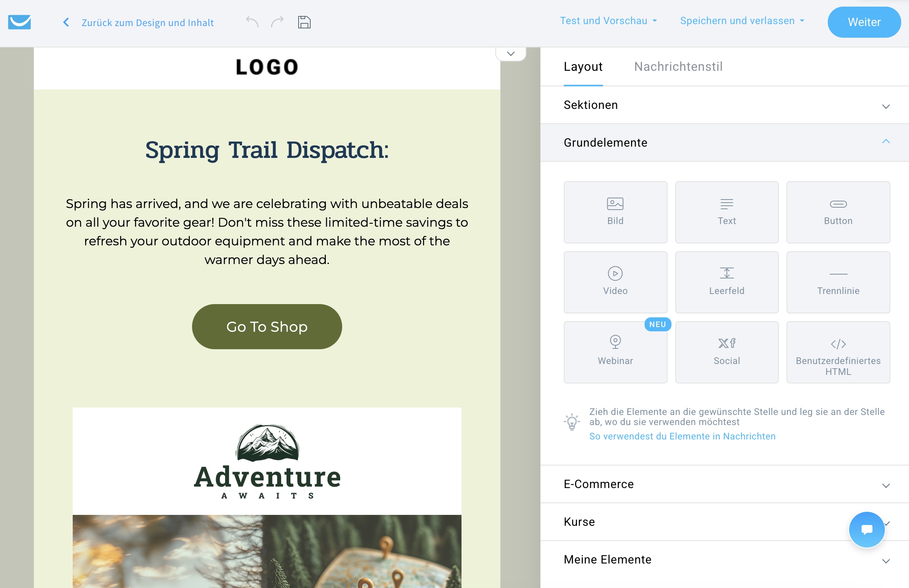Expand the E-Commerce section

[x=724, y=484]
